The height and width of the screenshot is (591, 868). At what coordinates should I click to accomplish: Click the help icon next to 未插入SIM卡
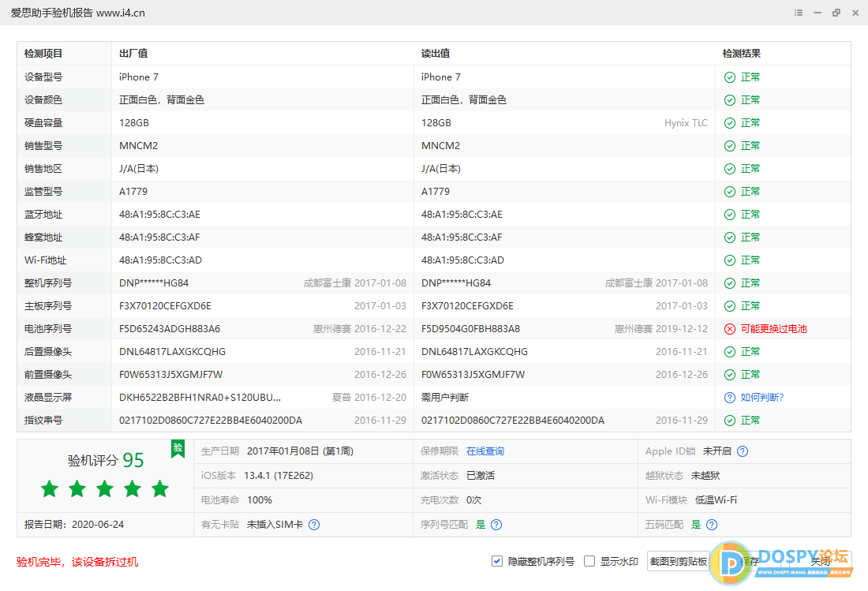tap(314, 525)
